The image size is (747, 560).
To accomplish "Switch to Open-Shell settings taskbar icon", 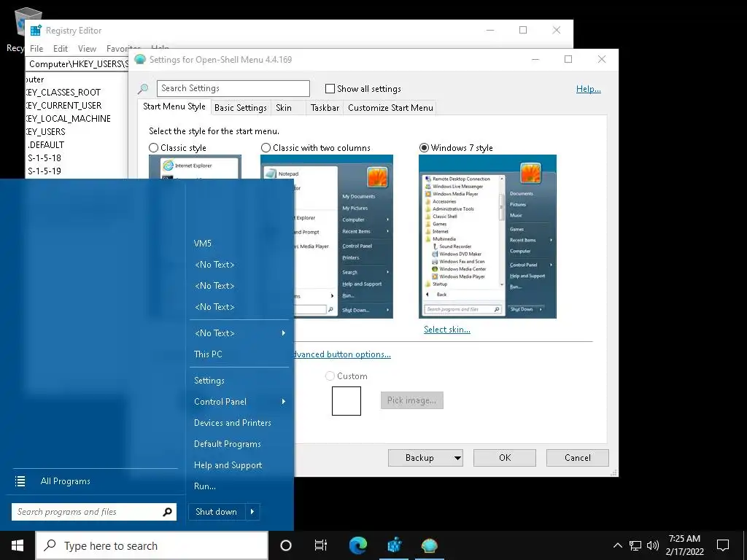I will click(x=429, y=545).
